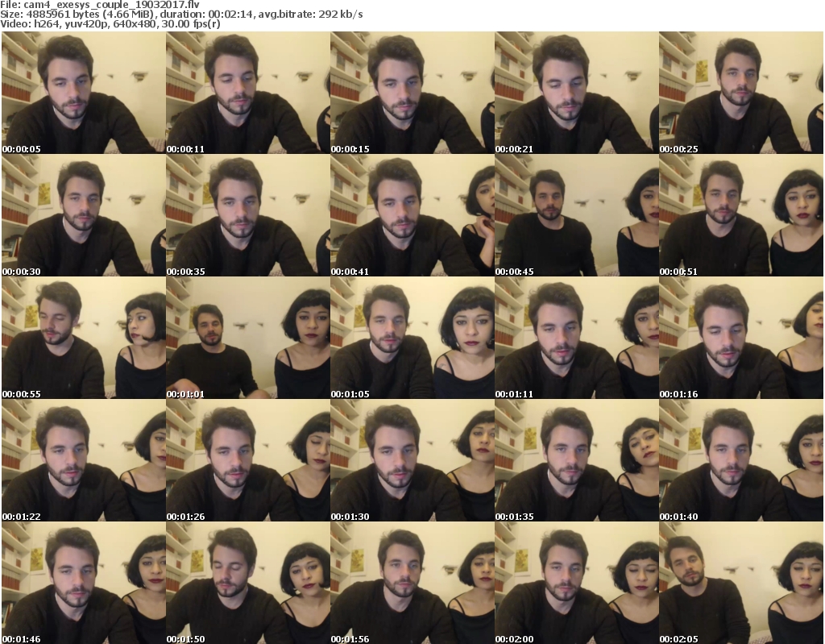Screen dimensions: 825x644
Task: Open the frame stamped 00:01:46
Action: pos(84,583)
